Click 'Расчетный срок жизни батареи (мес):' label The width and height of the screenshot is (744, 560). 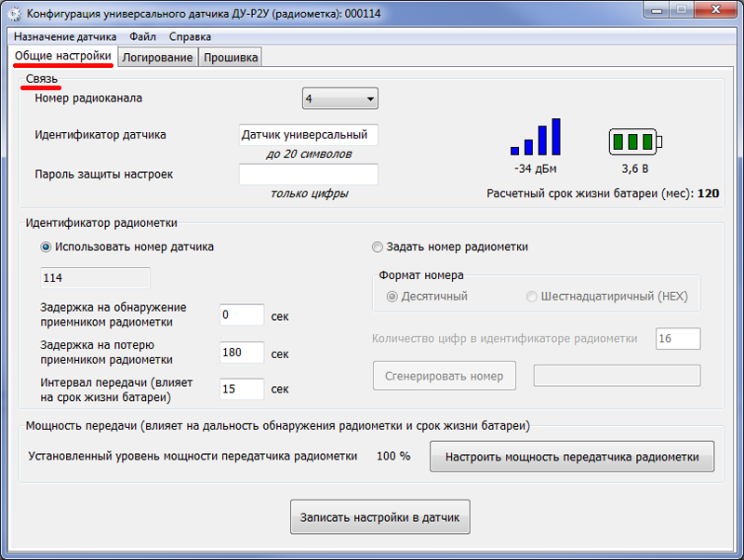coord(591,193)
